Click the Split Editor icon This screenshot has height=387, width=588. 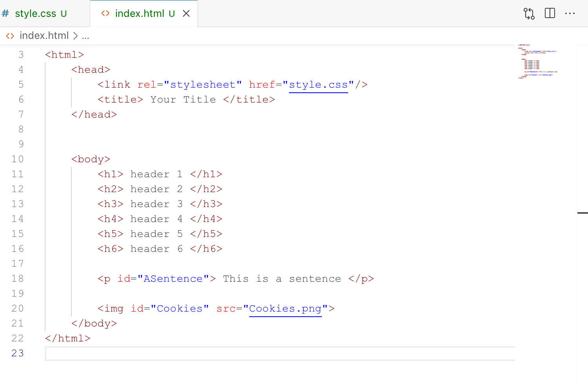click(550, 13)
